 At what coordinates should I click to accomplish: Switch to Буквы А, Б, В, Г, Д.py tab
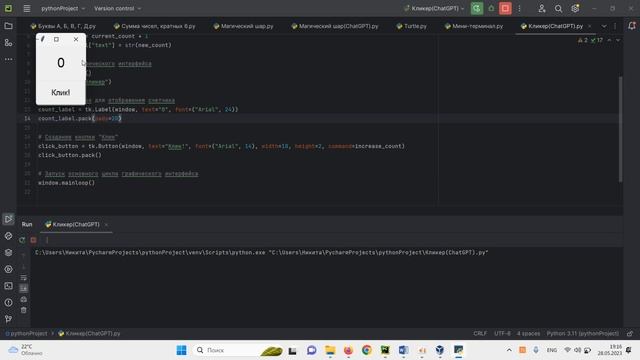63,26
